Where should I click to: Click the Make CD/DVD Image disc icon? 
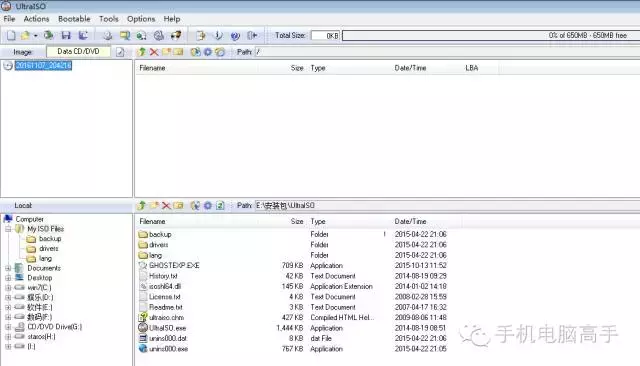pyautogui.click(x=107, y=36)
